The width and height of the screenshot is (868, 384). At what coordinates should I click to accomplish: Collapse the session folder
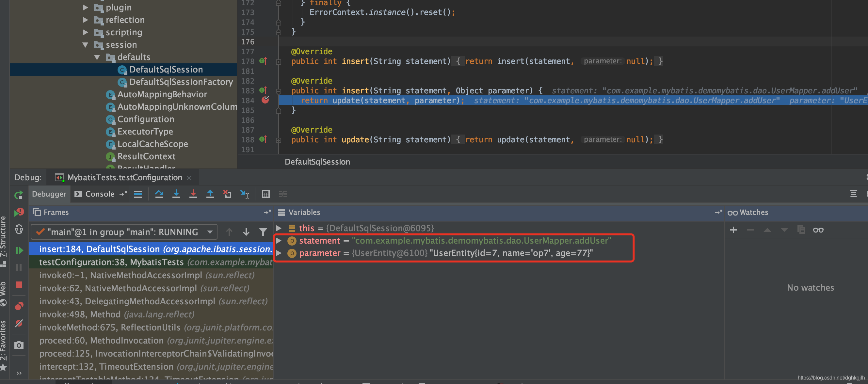(x=85, y=45)
